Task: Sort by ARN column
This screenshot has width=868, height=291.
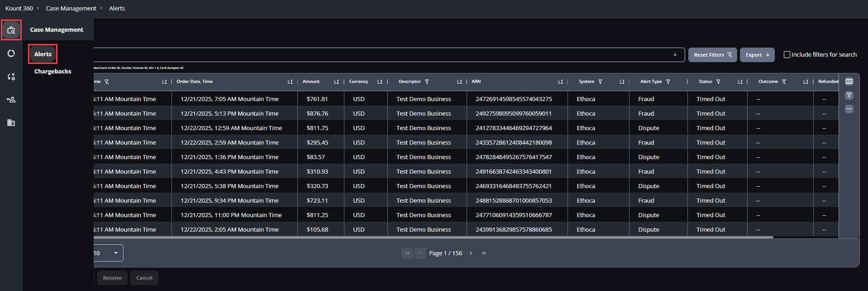Action: pos(560,82)
